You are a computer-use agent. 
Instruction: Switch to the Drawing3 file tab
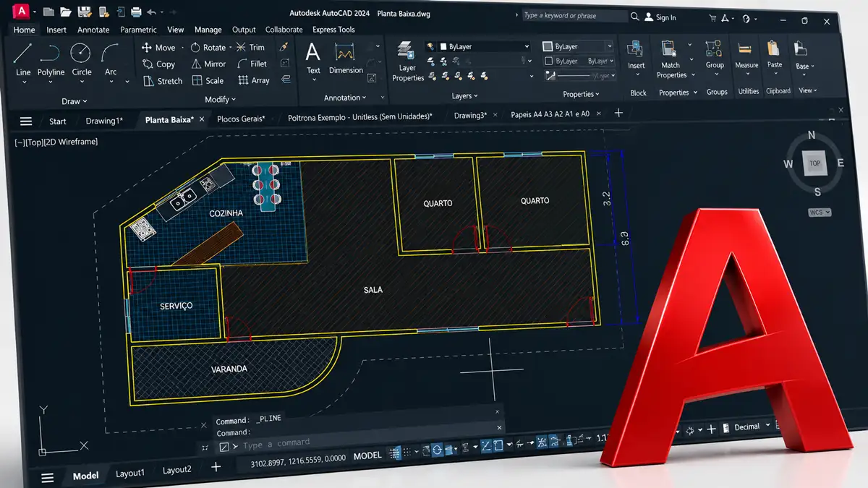pos(470,115)
